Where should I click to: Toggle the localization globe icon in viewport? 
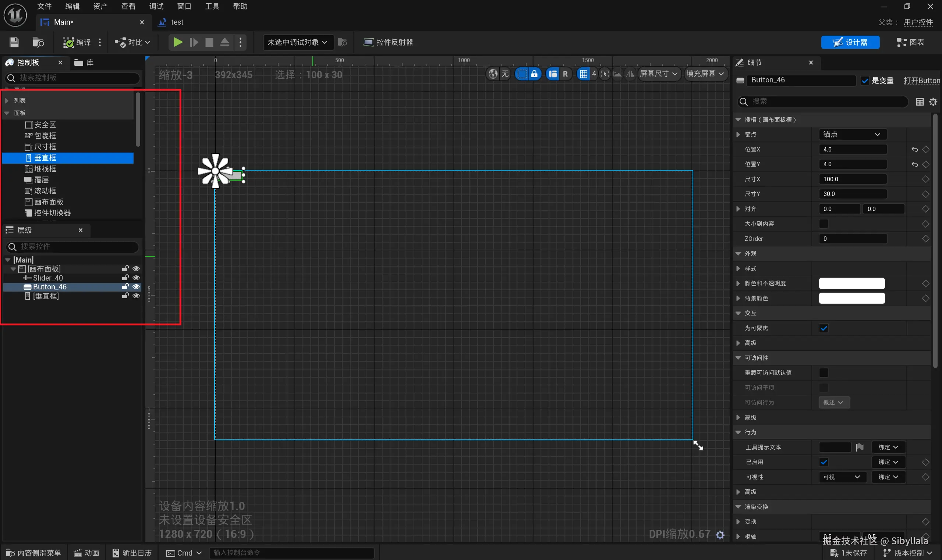click(493, 74)
